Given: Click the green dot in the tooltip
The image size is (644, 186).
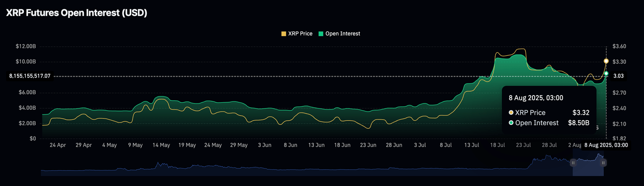Looking at the screenshot, I should [x=511, y=123].
